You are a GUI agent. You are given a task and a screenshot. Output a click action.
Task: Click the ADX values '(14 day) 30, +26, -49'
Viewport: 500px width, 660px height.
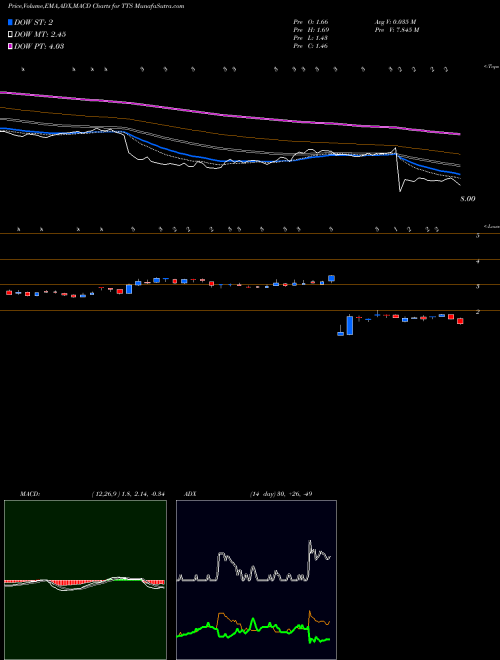point(281,494)
